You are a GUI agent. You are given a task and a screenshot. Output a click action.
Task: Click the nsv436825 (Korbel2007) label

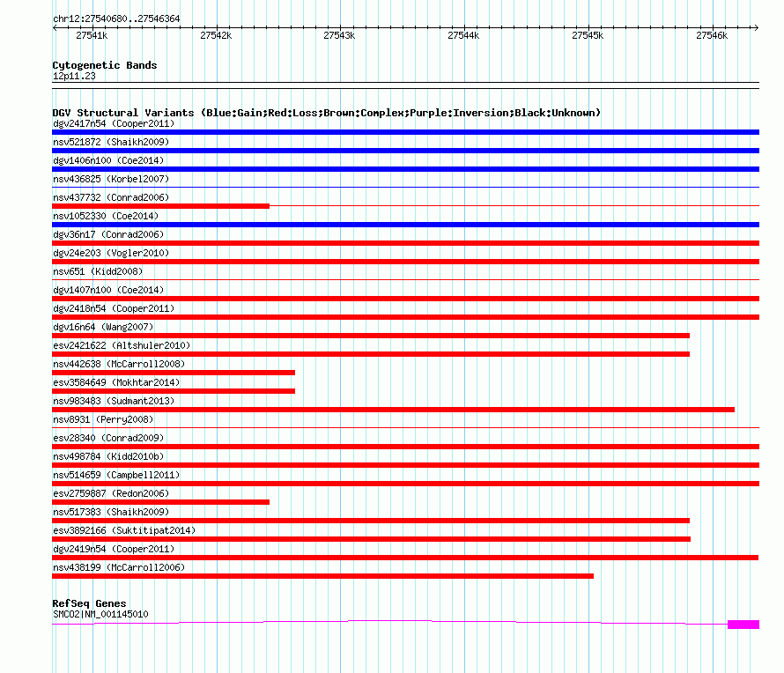coord(111,179)
